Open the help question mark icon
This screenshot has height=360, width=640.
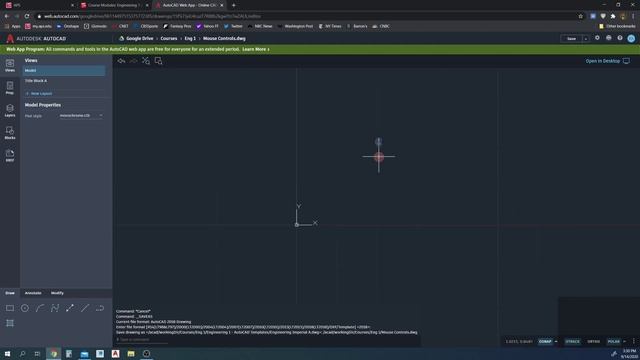point(620,38)
